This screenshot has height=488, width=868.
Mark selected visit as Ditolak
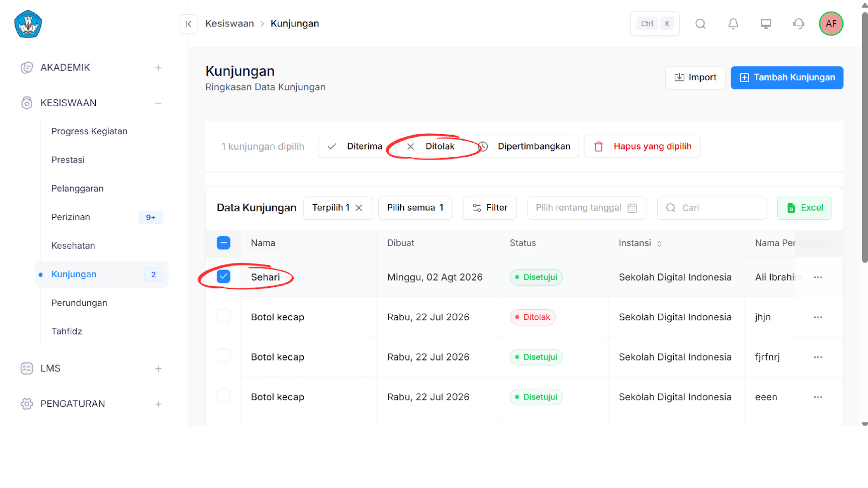click(430, 146)
